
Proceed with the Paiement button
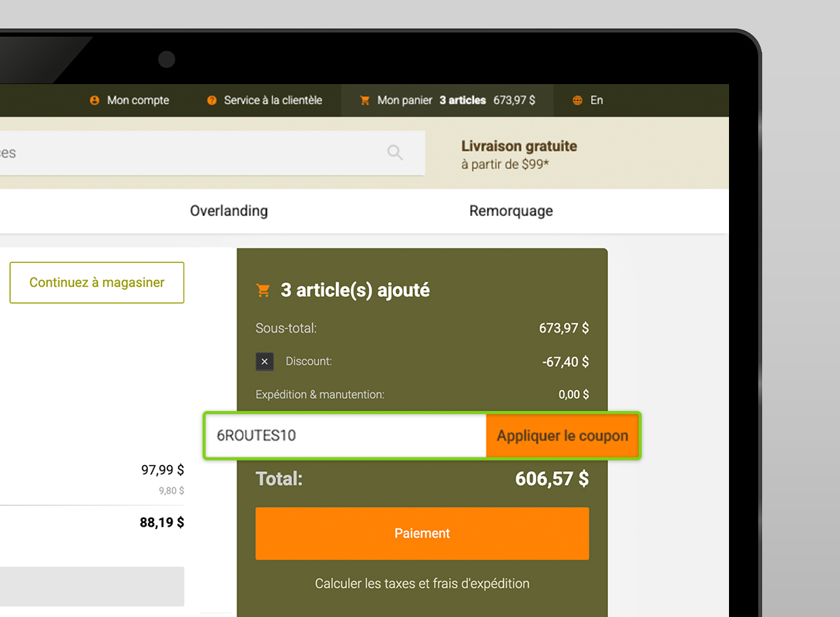(422, 533)
